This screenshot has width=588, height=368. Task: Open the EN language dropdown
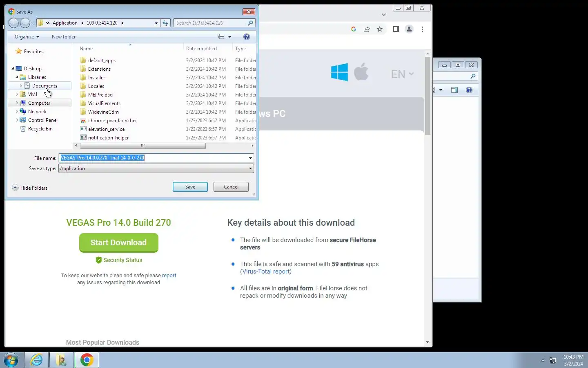(x=403, y=74)
